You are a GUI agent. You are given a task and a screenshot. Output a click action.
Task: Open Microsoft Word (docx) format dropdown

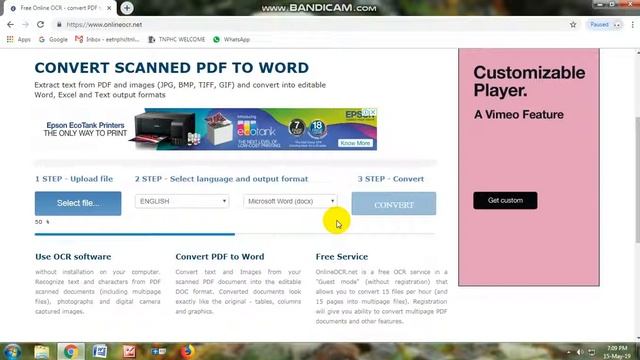(x=290, y=201)
